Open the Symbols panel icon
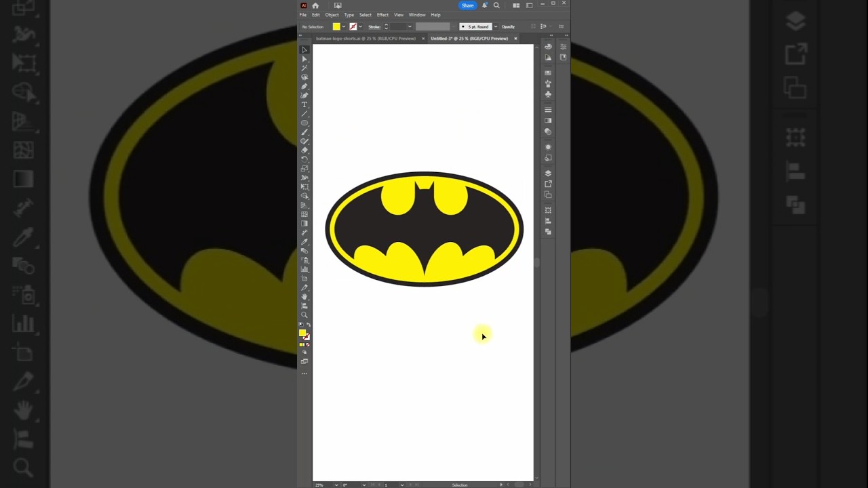868x488 pixels. point(548,94)
